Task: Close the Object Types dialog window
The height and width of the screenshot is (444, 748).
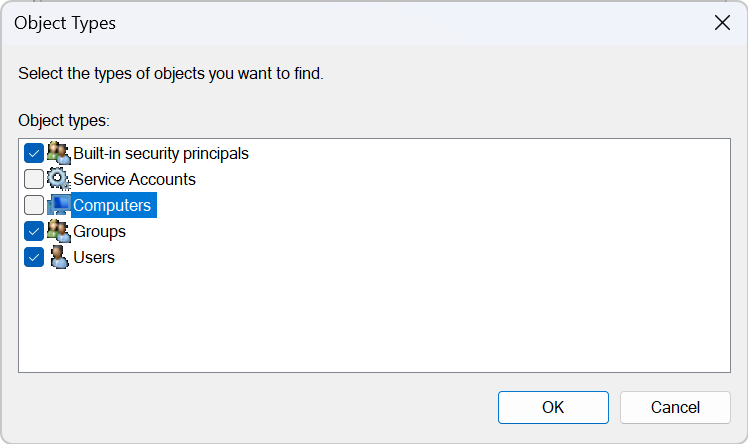Action: tap(722, 22)
